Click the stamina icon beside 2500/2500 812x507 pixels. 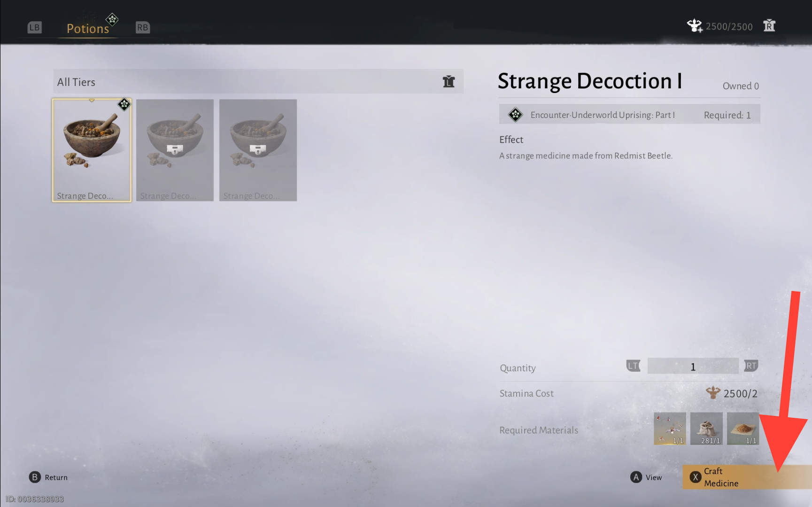(694, 25)
